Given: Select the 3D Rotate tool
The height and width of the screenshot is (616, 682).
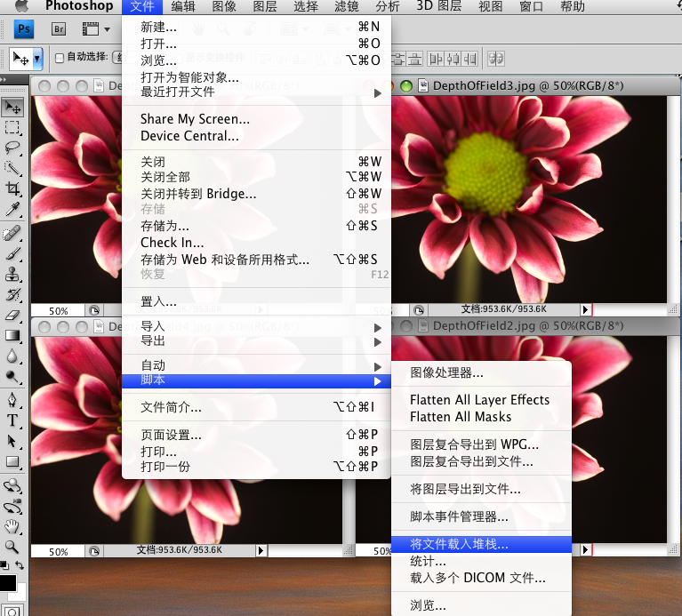Looking at the screenshot, I should (x=12, y=485).
